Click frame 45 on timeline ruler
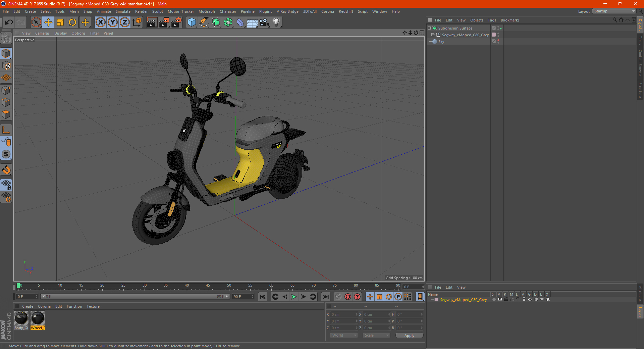This screenshot has width=644, height=349. [x=208, y=286]
